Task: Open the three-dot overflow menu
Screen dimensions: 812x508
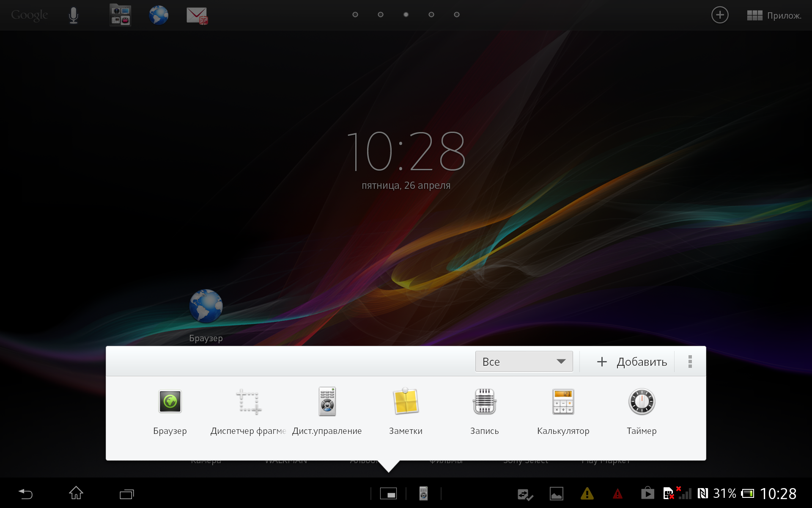Action: pyautogui.click(x=690, y=362)
